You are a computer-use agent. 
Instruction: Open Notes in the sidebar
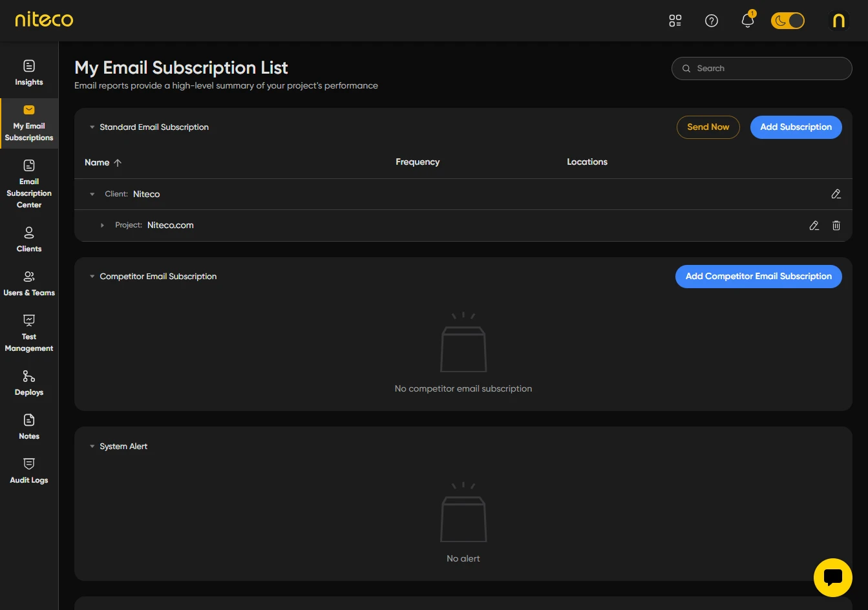pyautogui.click(x=29, y=427)
